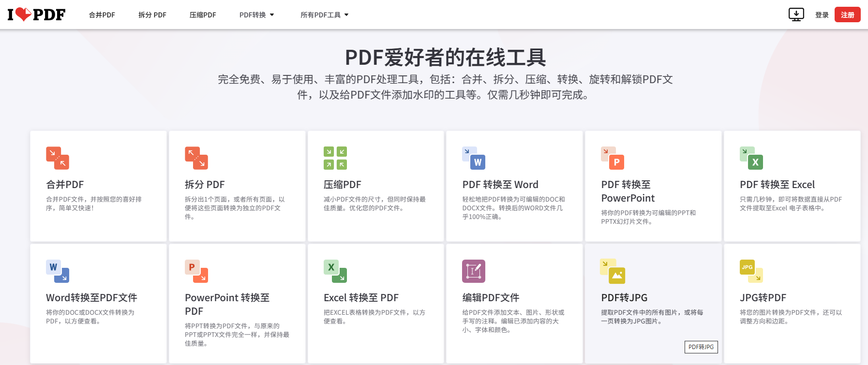868x365 pixels.
Task: Open the PDF 转换至 Excel card title
Action: pos(777,185)
